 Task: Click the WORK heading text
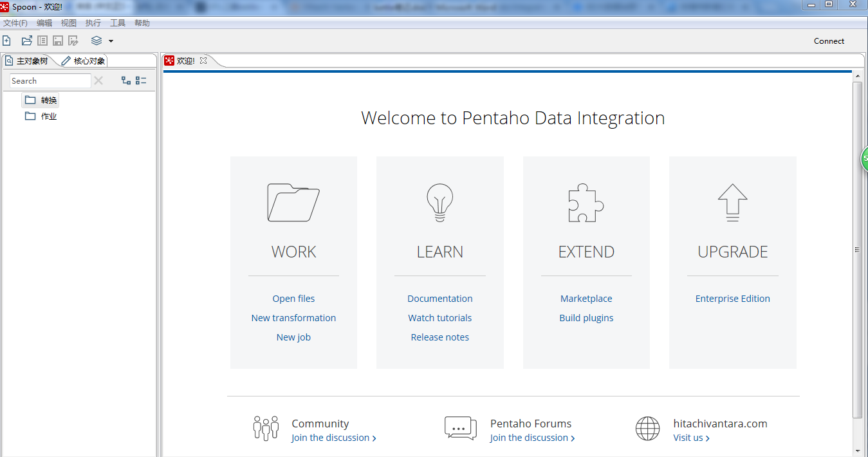pyautogui.click(x=293, y=252)
